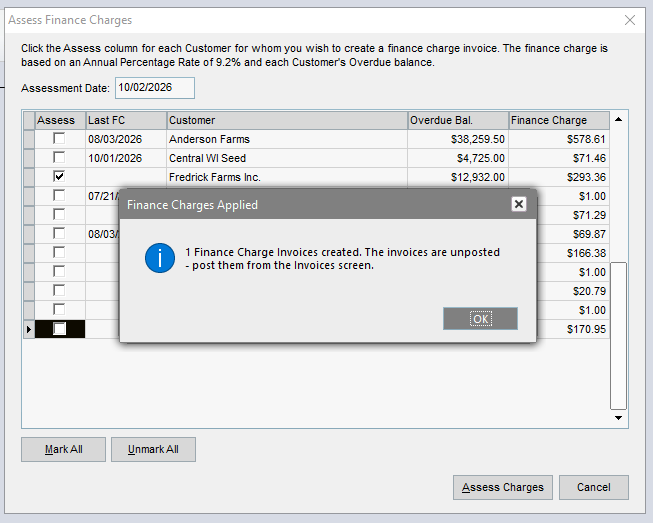Close the Assess Finance Charges window

pos(630,20)
